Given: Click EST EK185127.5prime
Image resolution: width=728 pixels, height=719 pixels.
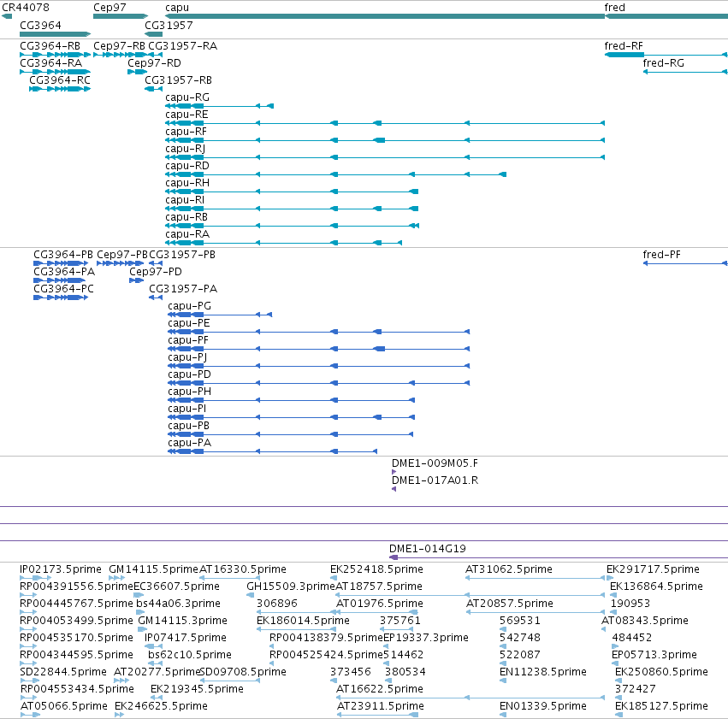Looking at the screenshot, I should click(x=619, y=715).
